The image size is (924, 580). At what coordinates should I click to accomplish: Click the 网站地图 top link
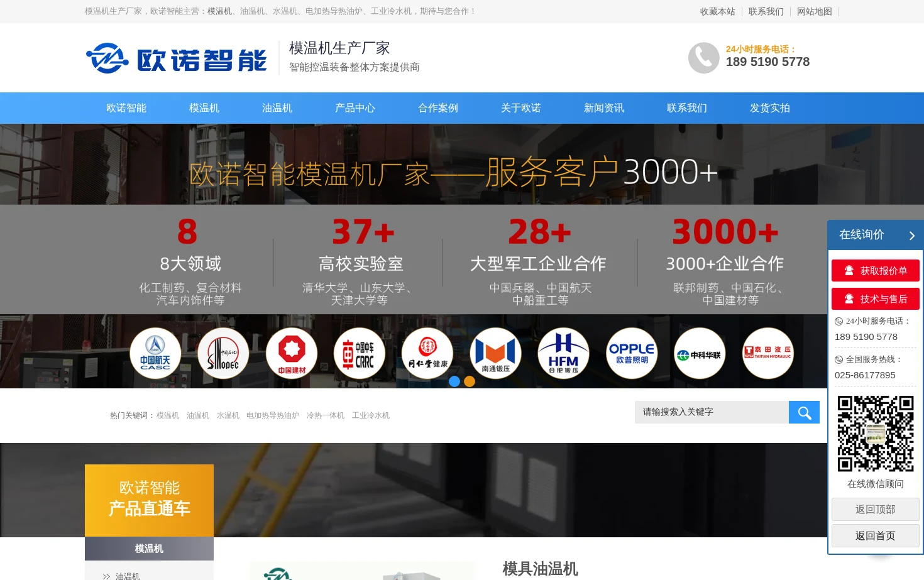[x=815, y=11]
